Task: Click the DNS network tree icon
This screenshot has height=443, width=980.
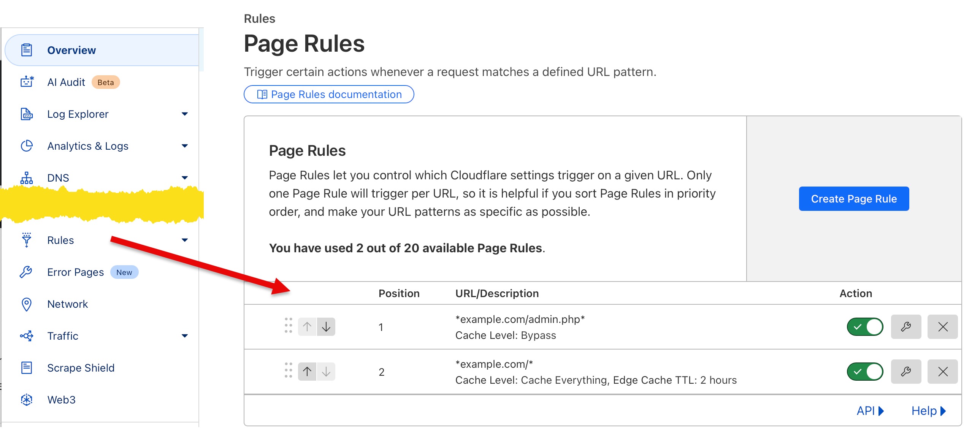Action: (26, 177)
